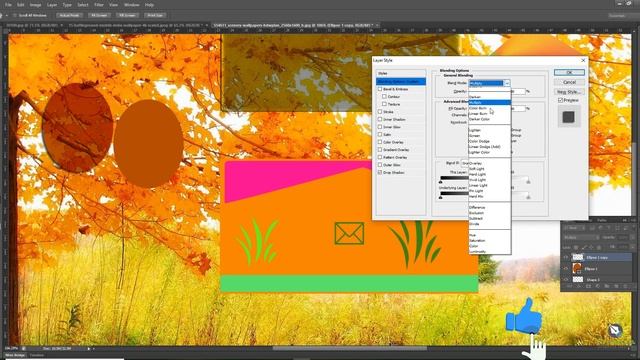This screenshot has width=640, height=360.
Task: Uncheck the Drop Shadow checkbox
Action: (380, 173)
